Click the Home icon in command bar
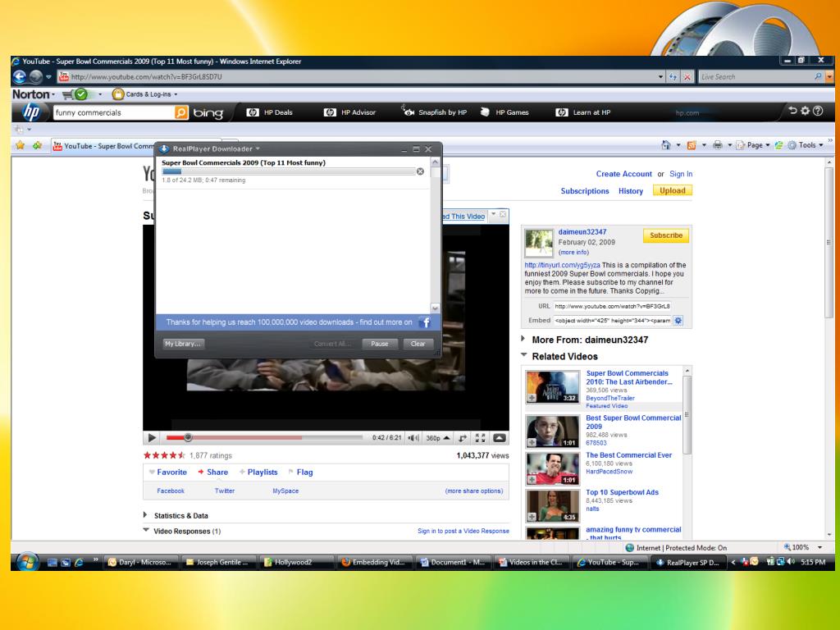Screen dimensions: 840x630 coord(666,144)
